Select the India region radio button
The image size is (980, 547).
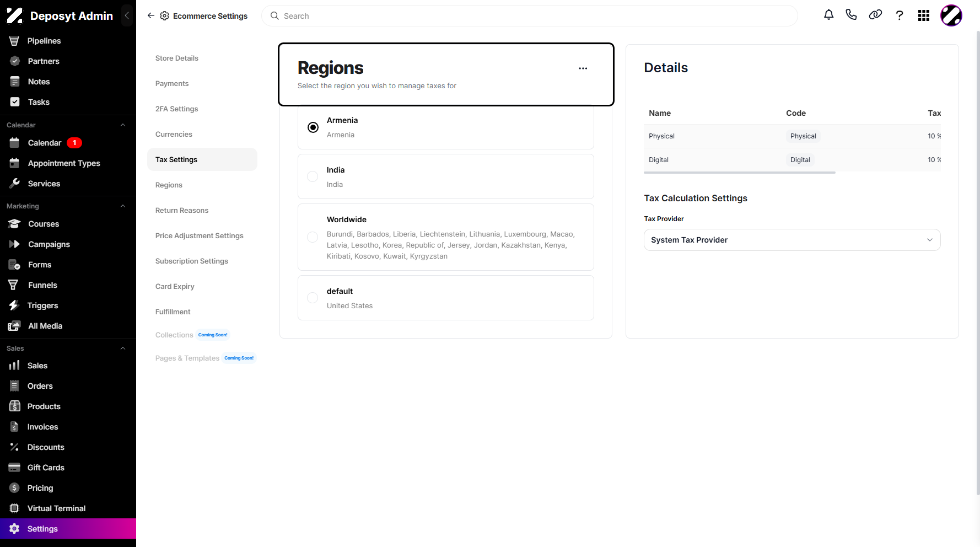tap(313, 176)
